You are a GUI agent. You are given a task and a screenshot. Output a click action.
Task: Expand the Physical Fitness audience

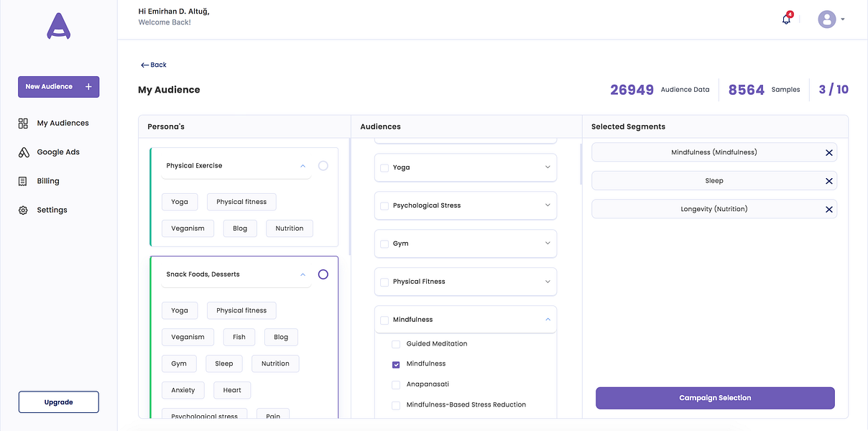pyautogui.click(x=548, y=282)
